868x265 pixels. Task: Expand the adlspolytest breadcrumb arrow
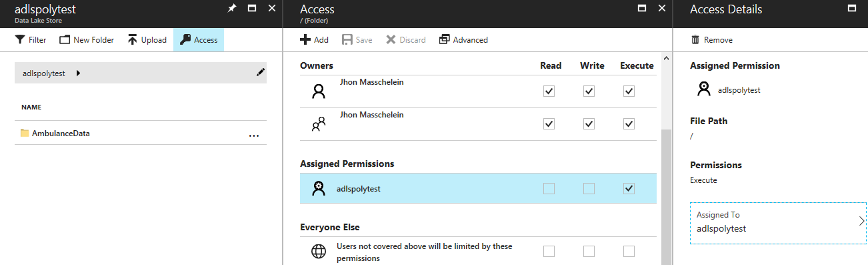click(79, 73)
